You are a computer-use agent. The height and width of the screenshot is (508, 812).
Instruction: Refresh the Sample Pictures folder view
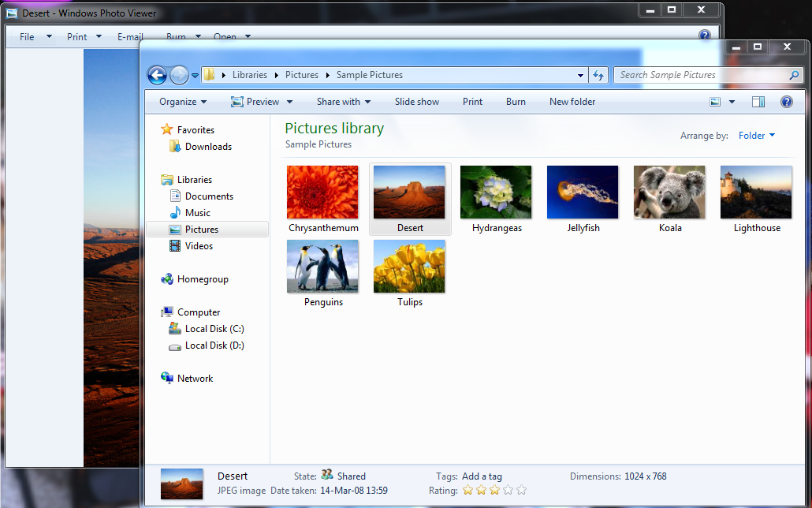[598, 75]
